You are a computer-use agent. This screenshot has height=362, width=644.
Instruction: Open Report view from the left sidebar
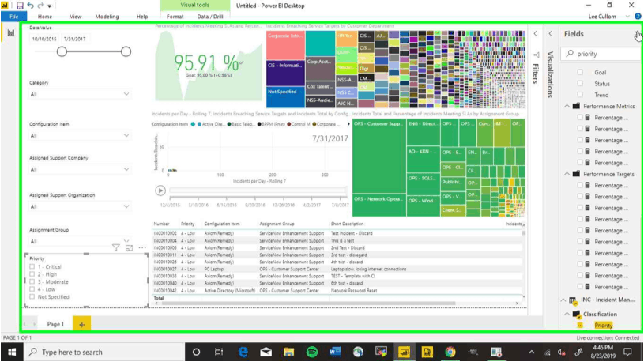11,33
